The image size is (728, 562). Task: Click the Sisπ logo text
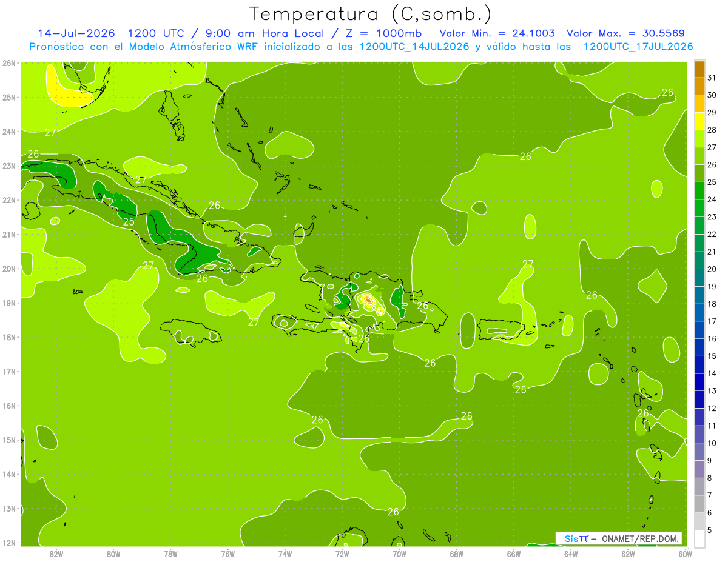[576, 538]
